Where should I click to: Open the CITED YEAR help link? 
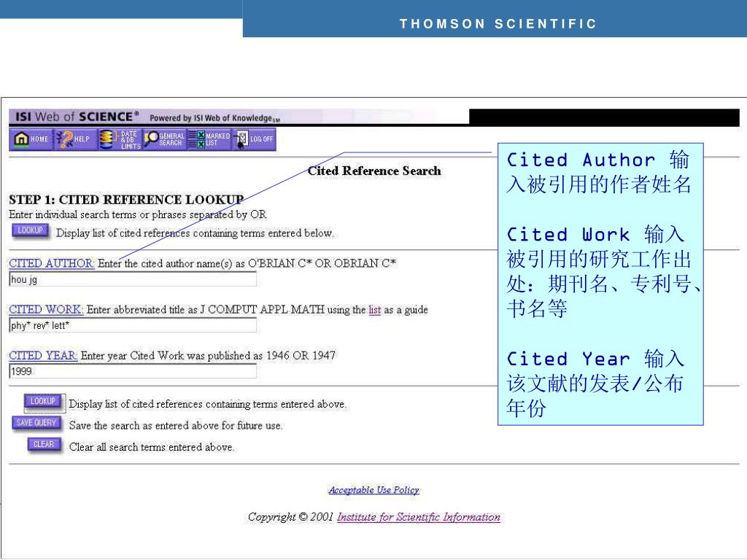43,356
